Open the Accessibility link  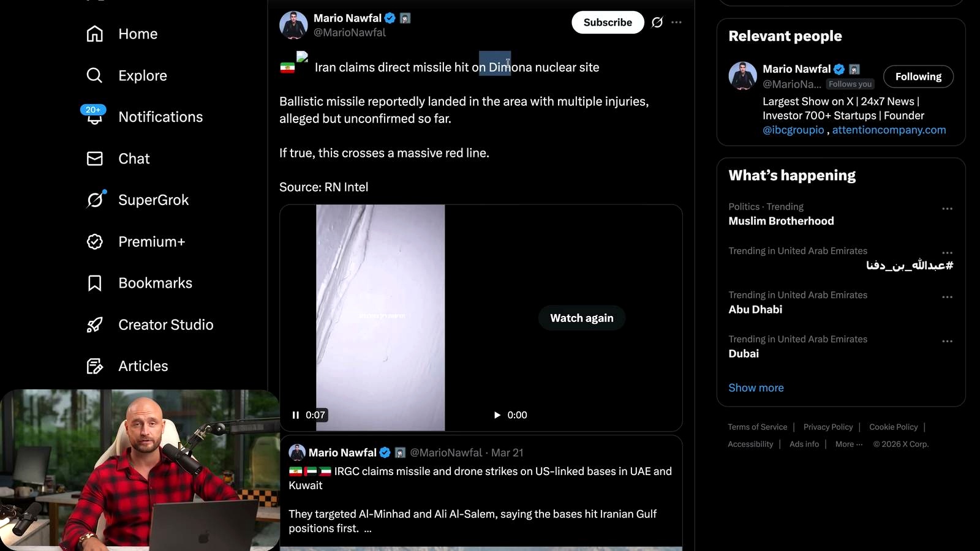click(x=750, y=444)
